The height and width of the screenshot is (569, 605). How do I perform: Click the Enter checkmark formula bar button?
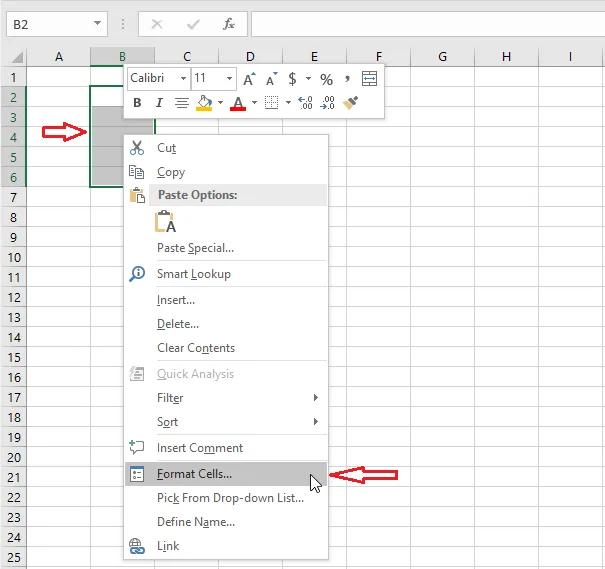click(193, 24)
